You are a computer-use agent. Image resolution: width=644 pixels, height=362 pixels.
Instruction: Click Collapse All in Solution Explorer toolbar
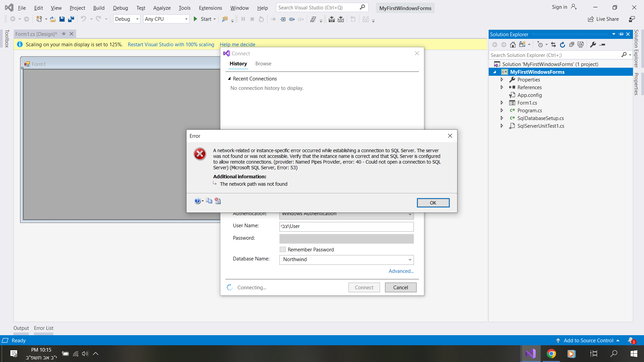coord(572,45)
